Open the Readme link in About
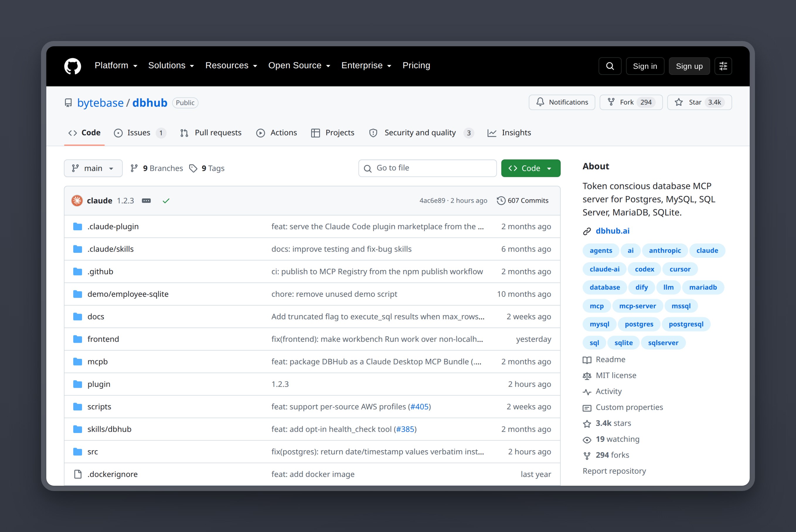This screenshot has height=532, width=796. (x=604, y=359)
